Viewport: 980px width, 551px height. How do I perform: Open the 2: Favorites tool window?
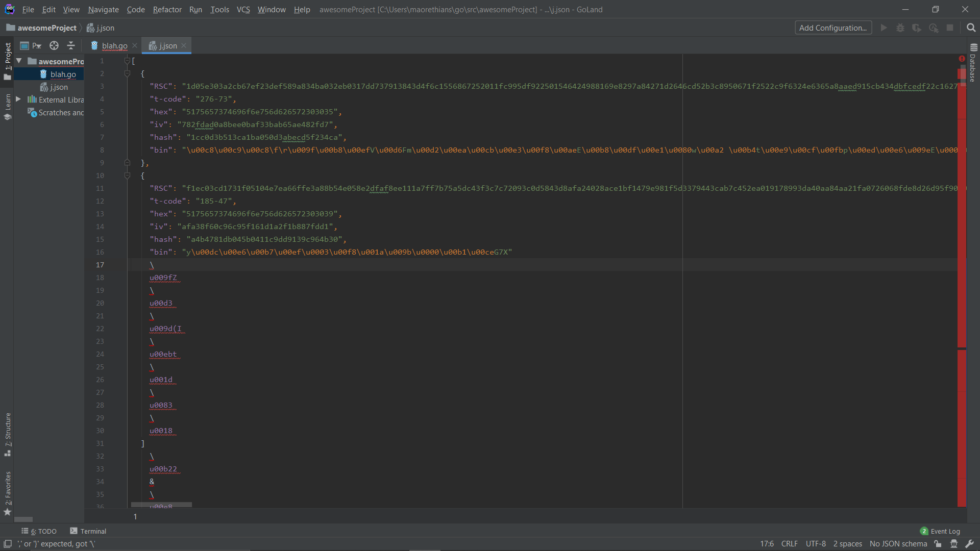coord(8,493)
